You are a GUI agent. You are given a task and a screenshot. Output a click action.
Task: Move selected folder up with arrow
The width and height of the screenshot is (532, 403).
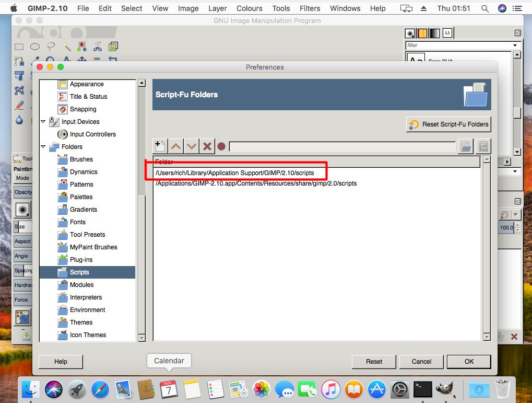tap(176, 146)
